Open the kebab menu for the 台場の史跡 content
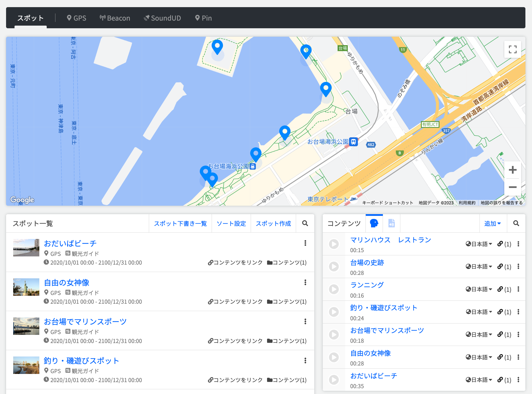The height and width of the screenshot is (394, 532). tap(518, 266)
